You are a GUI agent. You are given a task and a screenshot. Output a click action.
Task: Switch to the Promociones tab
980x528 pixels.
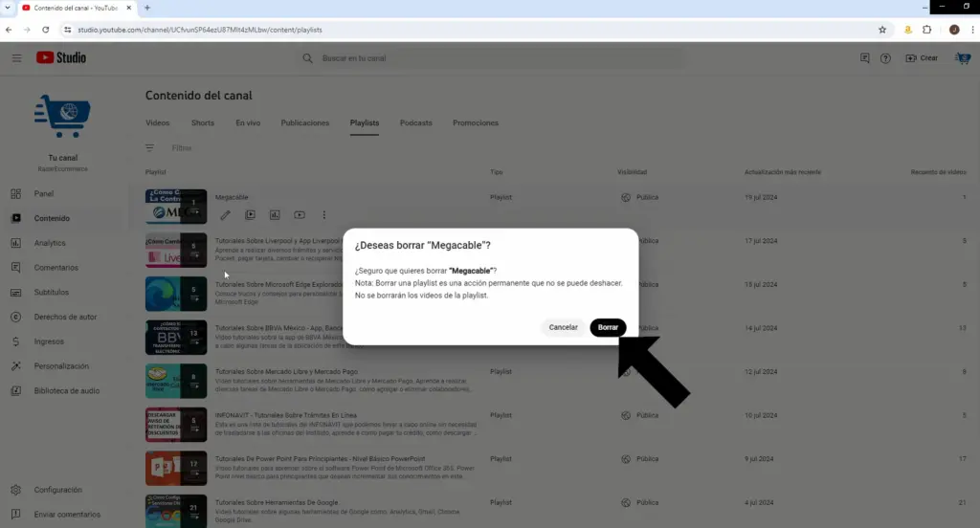pyautogui.click(x=476, y=123)
